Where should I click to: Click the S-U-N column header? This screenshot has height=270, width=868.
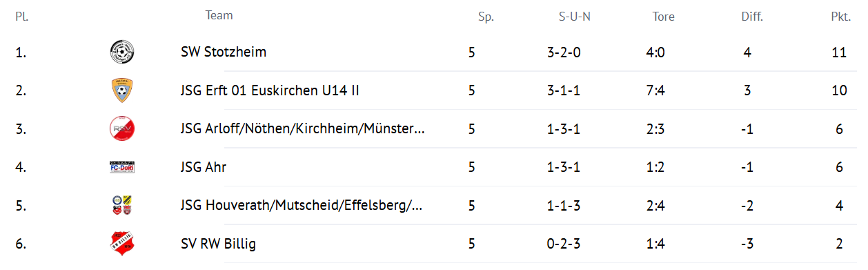click(x=575, y=17)
